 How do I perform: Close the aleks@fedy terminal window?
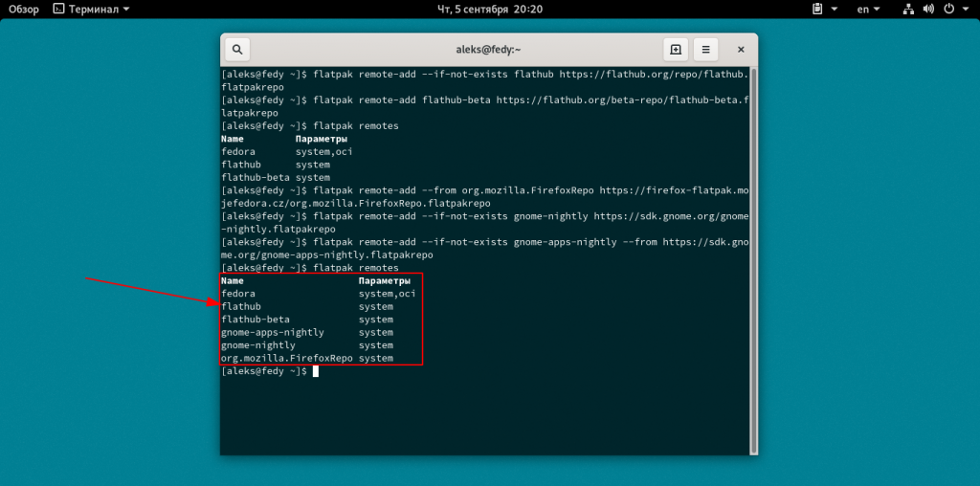pos(739,50)
